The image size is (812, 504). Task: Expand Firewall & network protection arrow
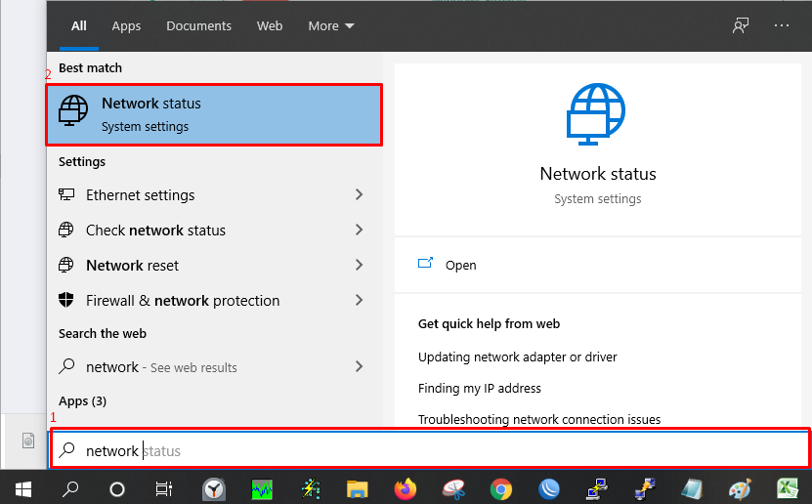pos(359,300)
